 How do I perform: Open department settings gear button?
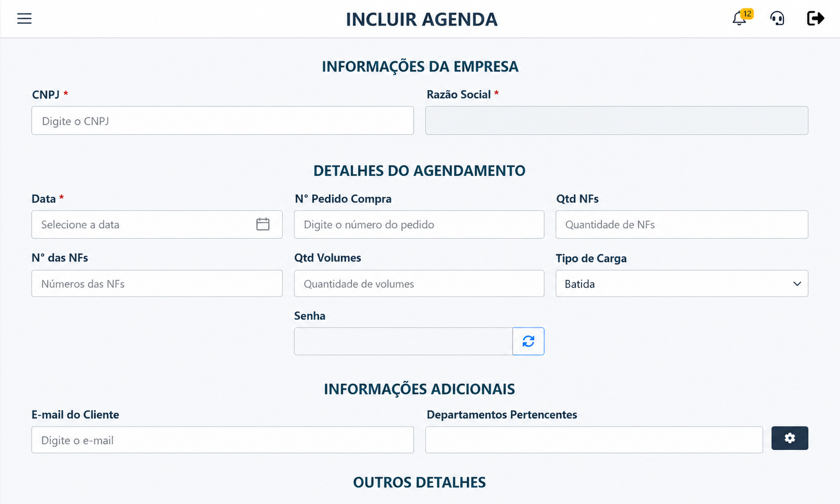tap(790, 438)
